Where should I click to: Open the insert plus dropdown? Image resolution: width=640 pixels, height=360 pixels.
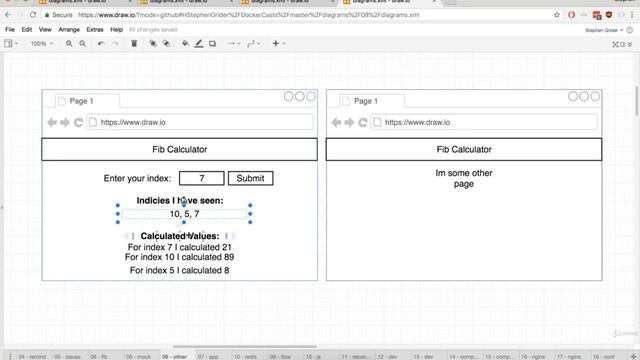[x=279, y=43]
